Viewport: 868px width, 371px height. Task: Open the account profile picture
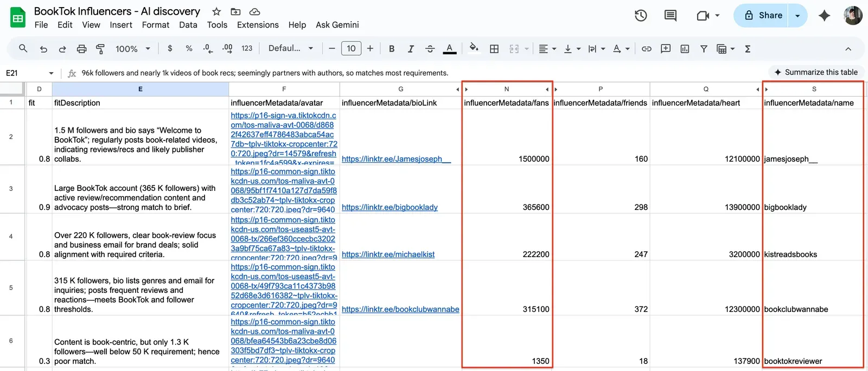853,16
